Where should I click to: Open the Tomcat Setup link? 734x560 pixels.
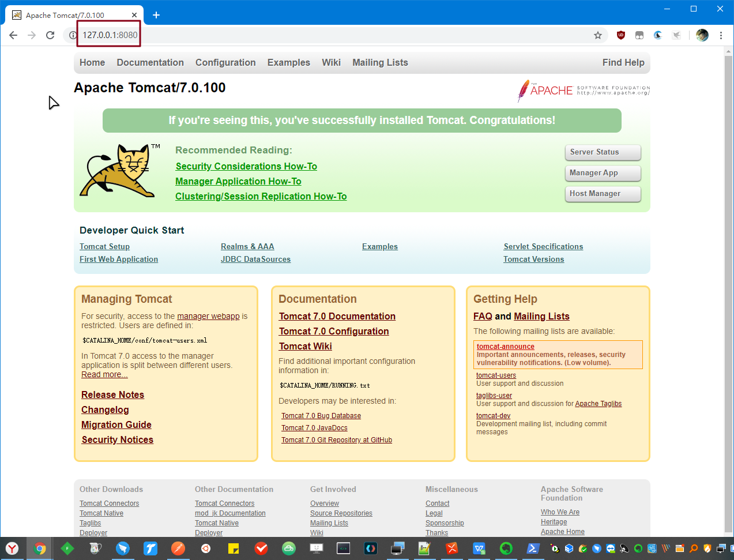click(105, 247)
